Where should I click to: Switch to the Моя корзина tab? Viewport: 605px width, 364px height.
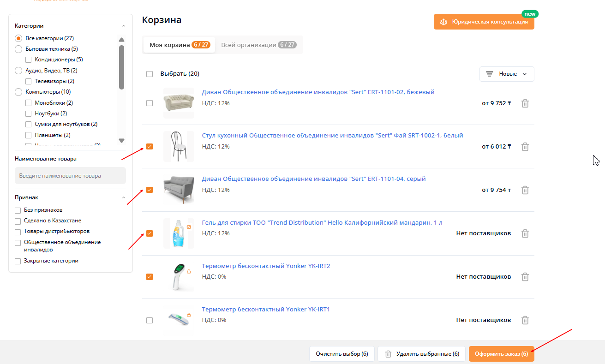pyautogui.click(x=179, y=45)
